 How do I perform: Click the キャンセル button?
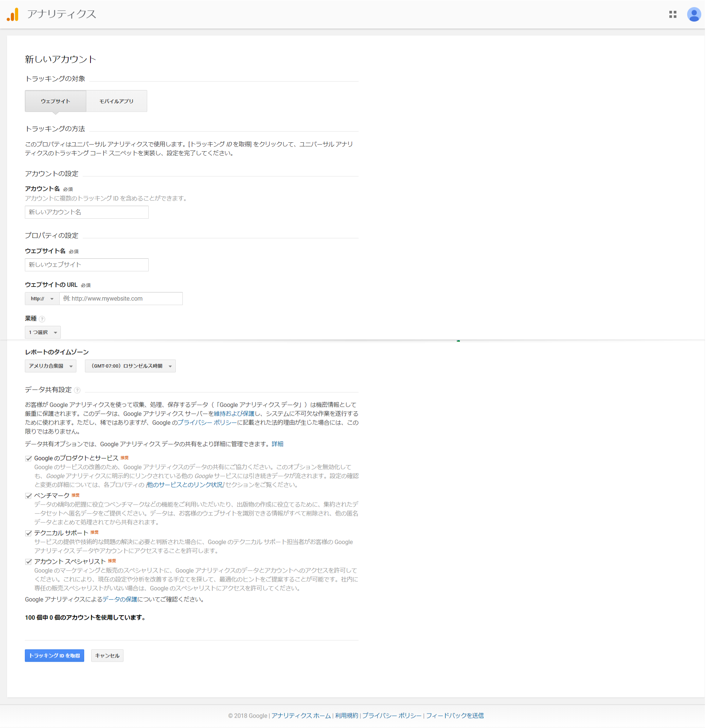point(107,655)
